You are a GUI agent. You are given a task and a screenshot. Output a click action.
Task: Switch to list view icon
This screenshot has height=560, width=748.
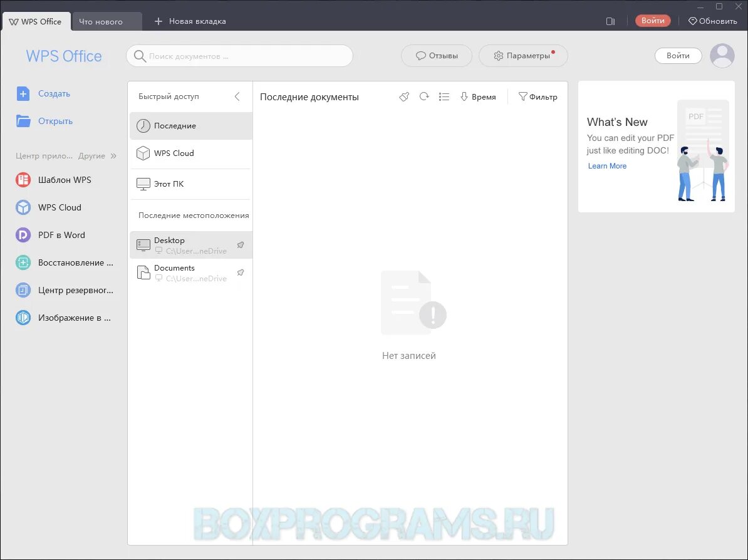(444, 97)
